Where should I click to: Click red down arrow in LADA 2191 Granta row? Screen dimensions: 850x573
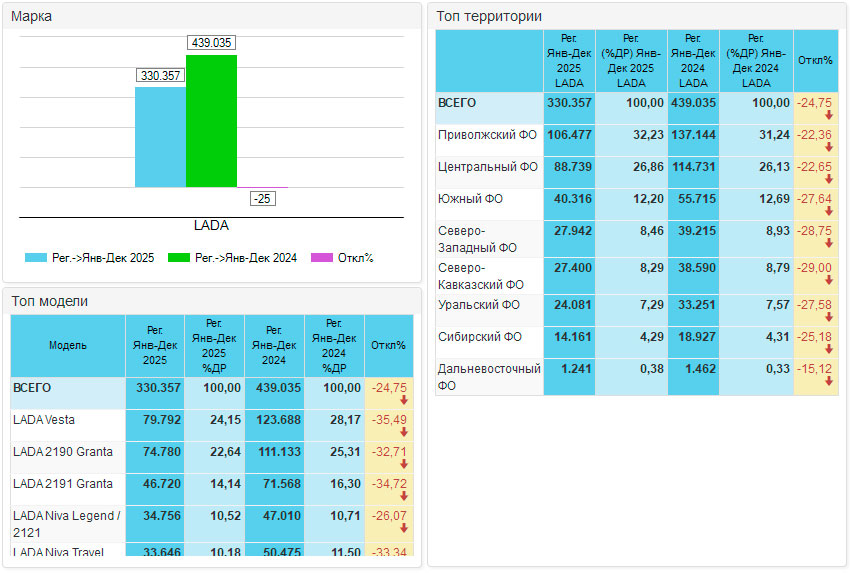click(x=404, y=496)
